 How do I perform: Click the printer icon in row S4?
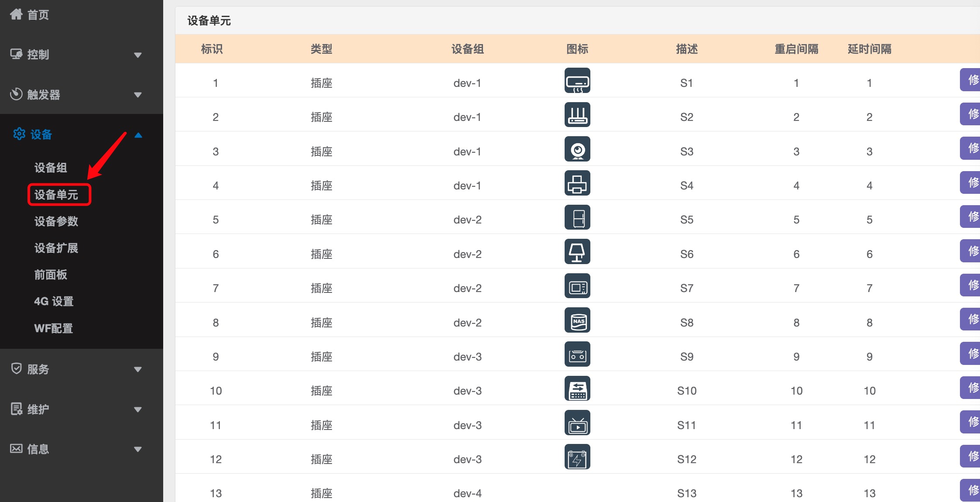click(577, 183)
